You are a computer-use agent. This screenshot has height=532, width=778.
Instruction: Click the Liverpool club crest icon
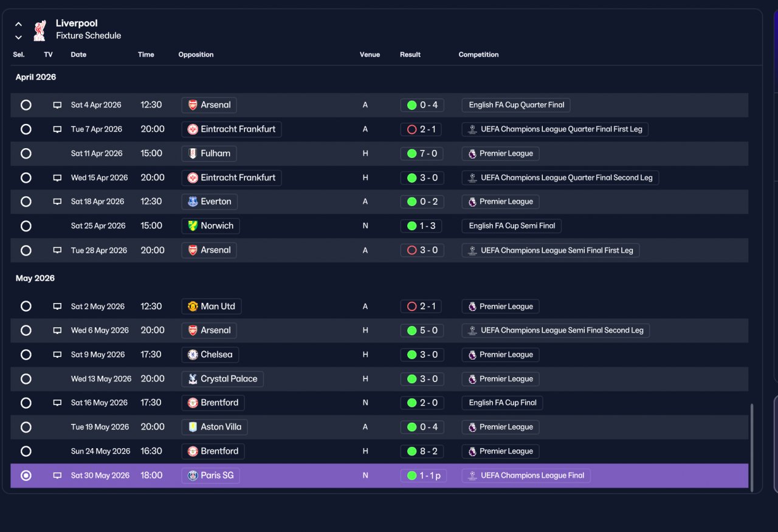click(x=40, y=30)
